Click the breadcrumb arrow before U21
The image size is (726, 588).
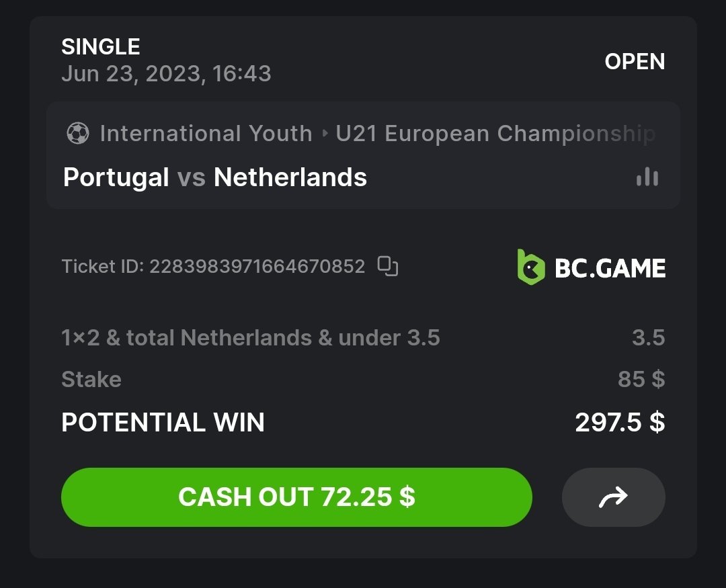[325, 134]
